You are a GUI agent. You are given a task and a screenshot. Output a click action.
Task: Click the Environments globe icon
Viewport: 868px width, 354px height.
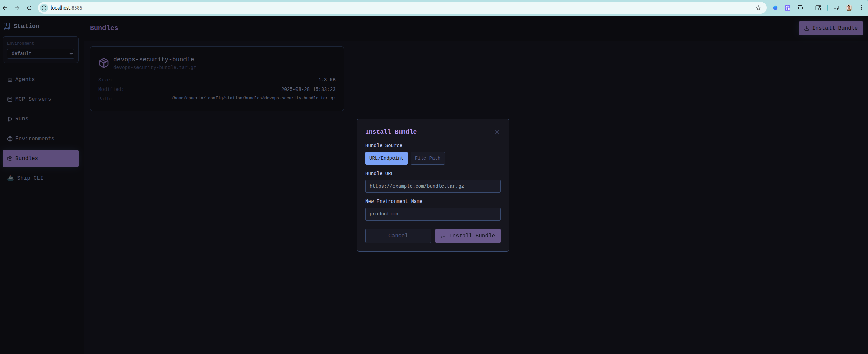pos(10,139)
